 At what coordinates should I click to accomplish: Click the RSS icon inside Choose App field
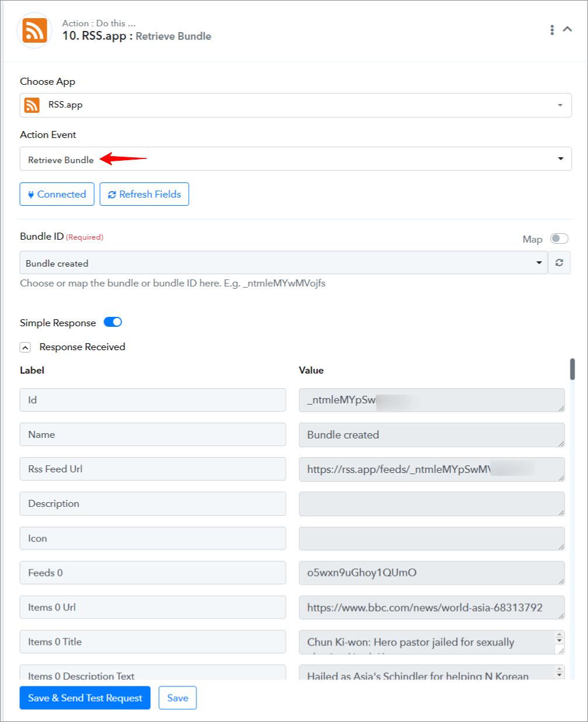pos(32,105)
